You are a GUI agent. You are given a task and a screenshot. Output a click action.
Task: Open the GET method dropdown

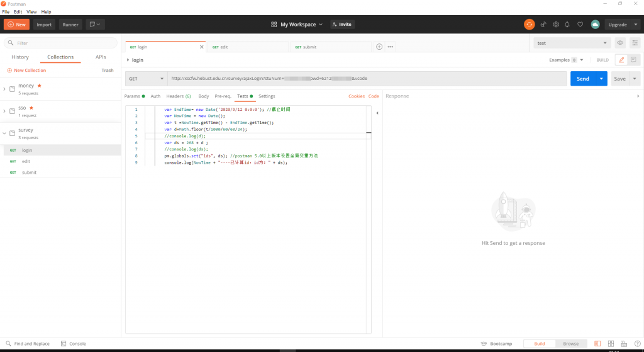tap(144, 79)
